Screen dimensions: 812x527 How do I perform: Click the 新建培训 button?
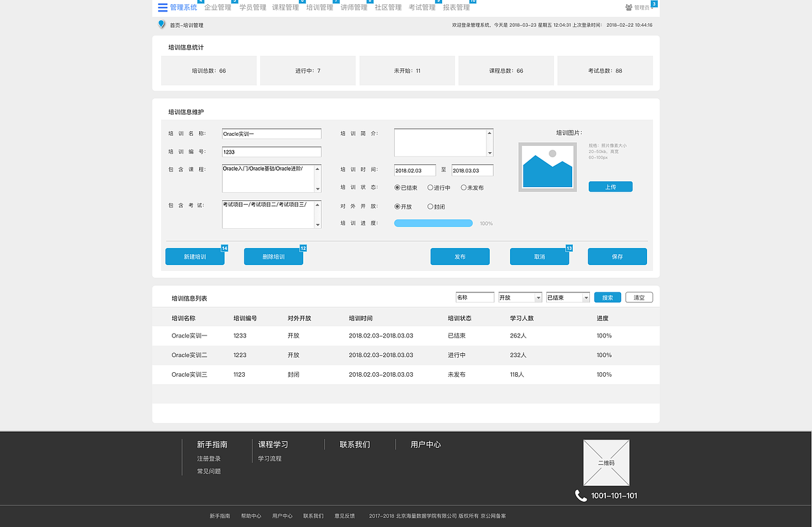click(x=195, y=257)
